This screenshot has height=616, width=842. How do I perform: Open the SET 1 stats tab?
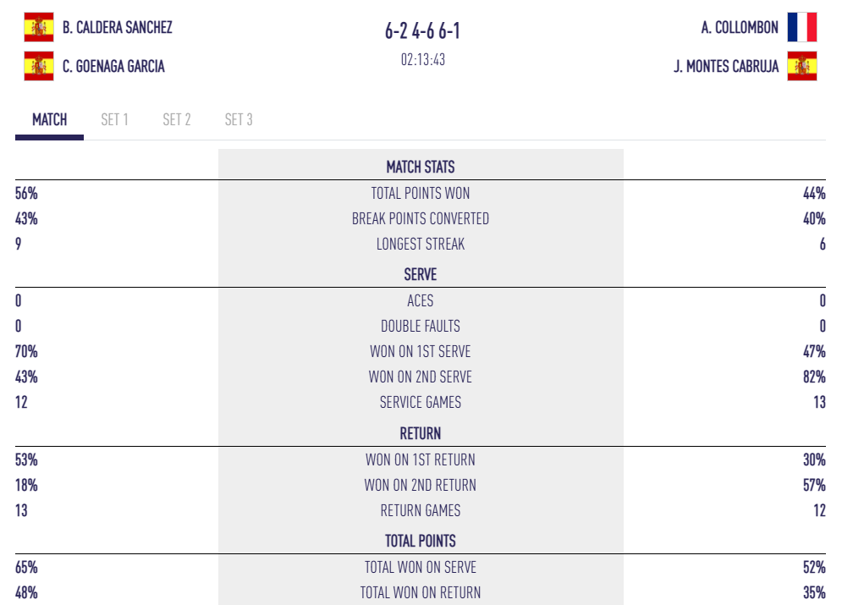coord(114,119)
